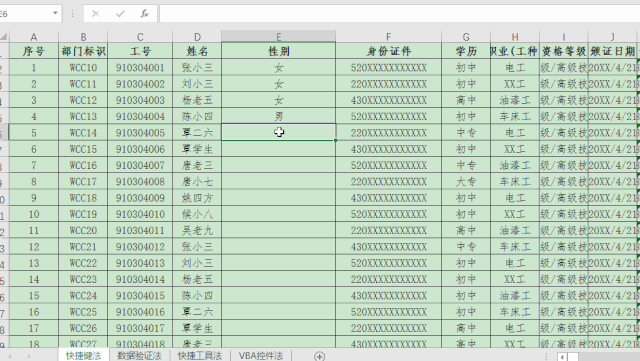Select the cell containing 910304006
This screenshot has height=361, width=640.
(140, 149)
